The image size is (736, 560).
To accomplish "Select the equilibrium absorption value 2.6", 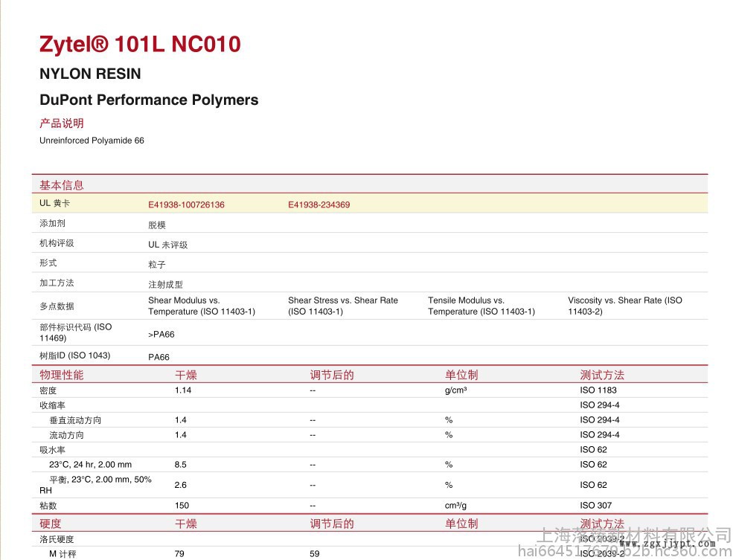I will point(181,485).
